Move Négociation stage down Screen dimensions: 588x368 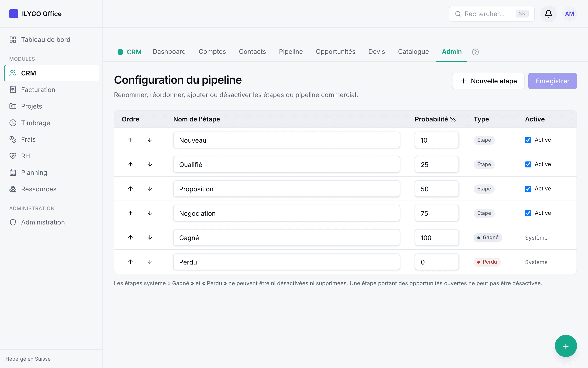click(x=150, y=213)
